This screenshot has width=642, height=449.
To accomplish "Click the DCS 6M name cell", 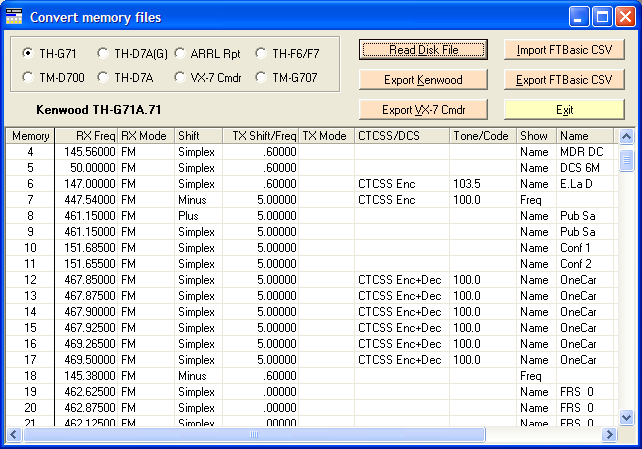I will 585,168.
